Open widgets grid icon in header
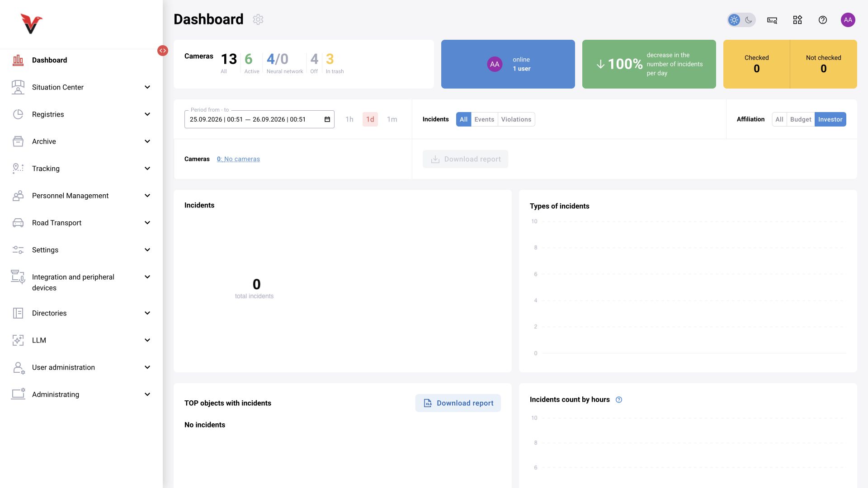Image resolution: width=868 pixels, height=488 pixels. [x=797, y=20]
